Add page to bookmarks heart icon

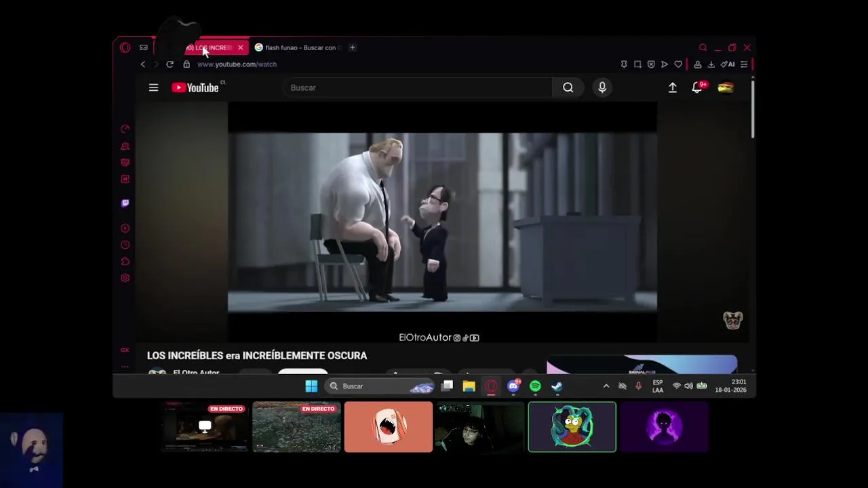678,64
